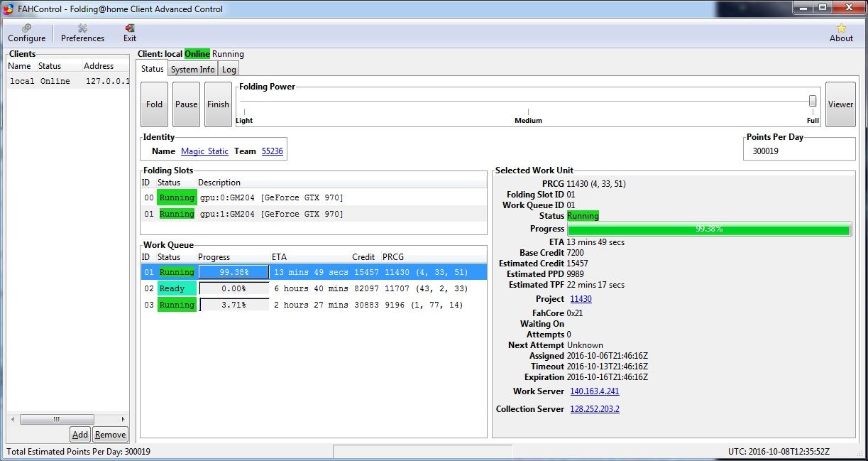Click the Add client button
Image resolution: width=868 pixels, height=461 pixels.
click(80, 435)
